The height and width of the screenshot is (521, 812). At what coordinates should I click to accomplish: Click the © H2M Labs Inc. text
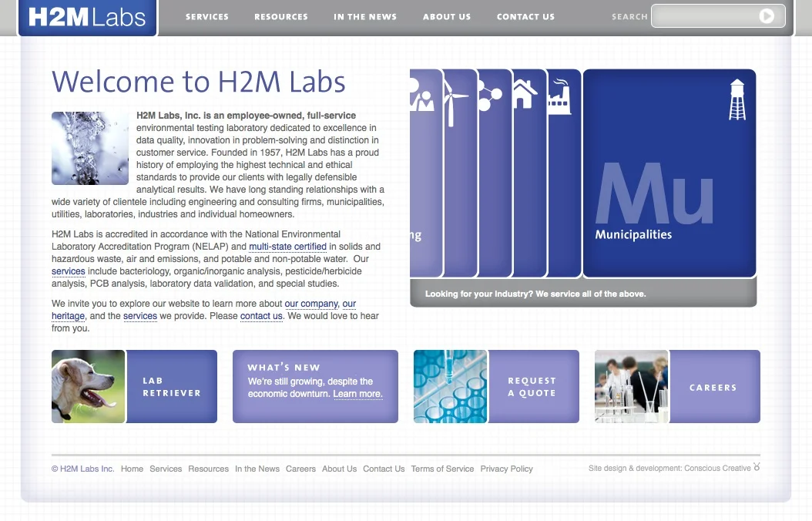83,469
